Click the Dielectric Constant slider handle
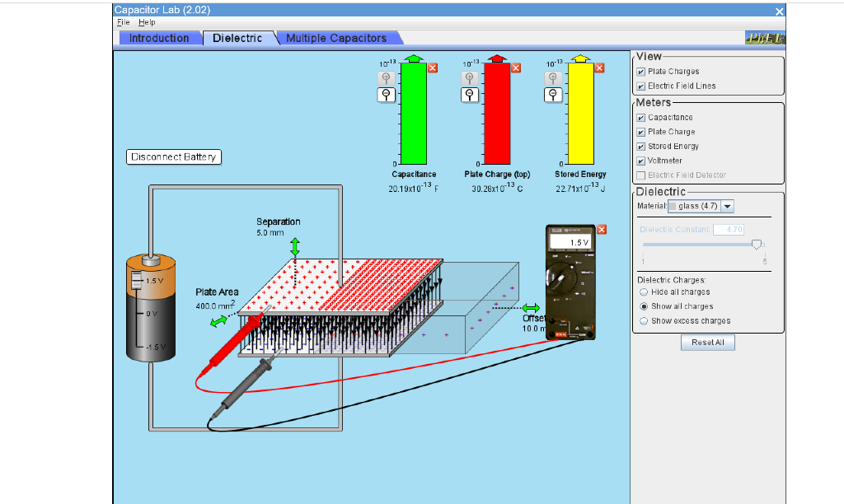This screenshot has height=504, width=844. tap(756, 245)
